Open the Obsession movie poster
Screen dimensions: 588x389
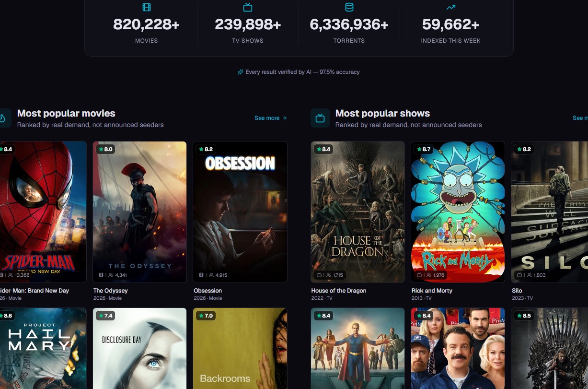pos(240,212)
